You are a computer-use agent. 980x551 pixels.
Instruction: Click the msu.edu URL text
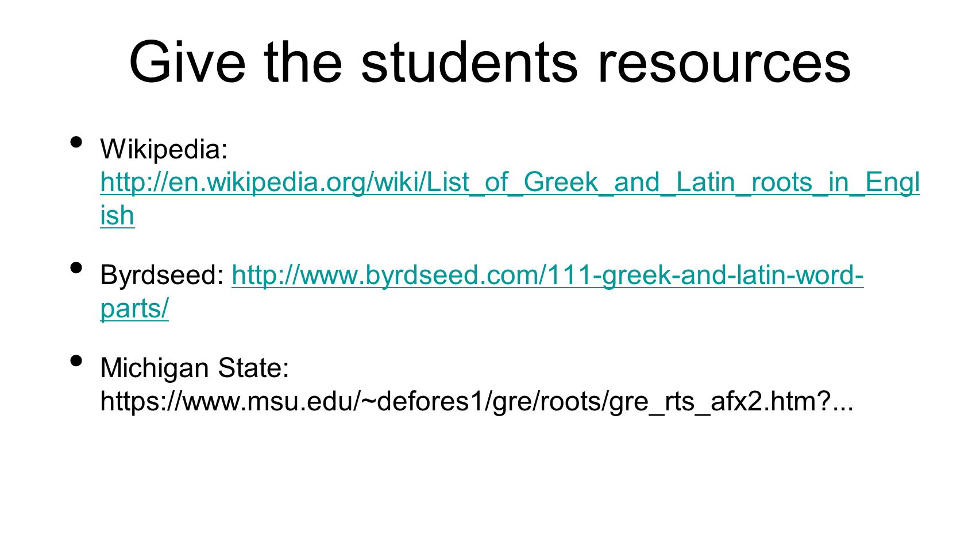[477, 401]
